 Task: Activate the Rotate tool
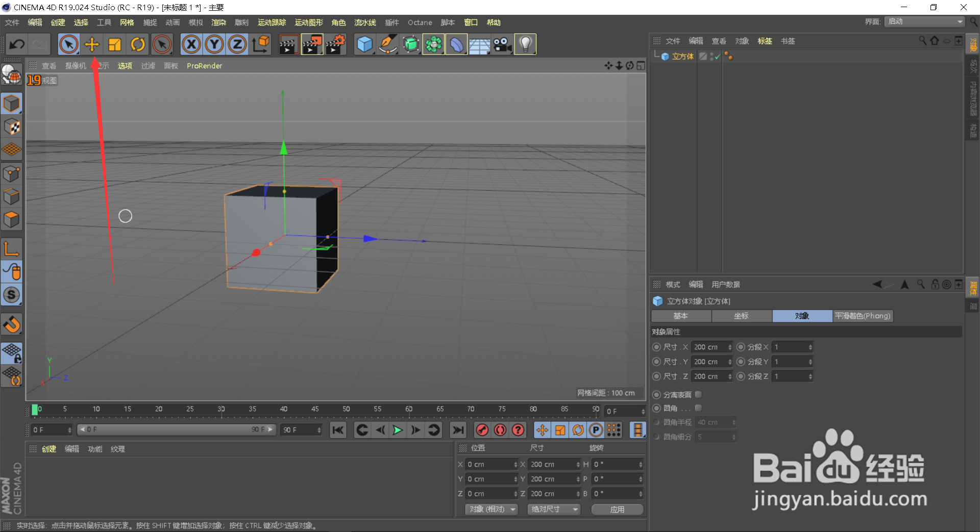(x=138, y=44)
